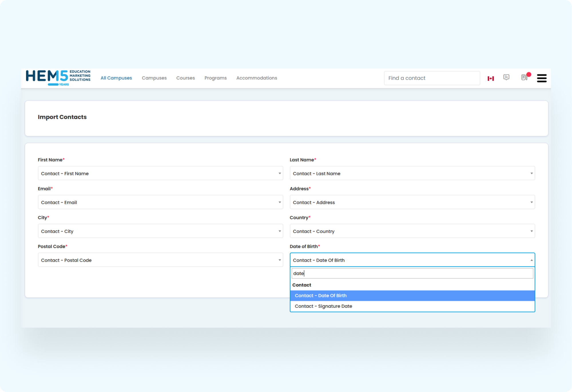The width and height of the screenshot is (572, 392).
Task: Collapse the Date of Birth dropdown
Action: tap(412, 260)
